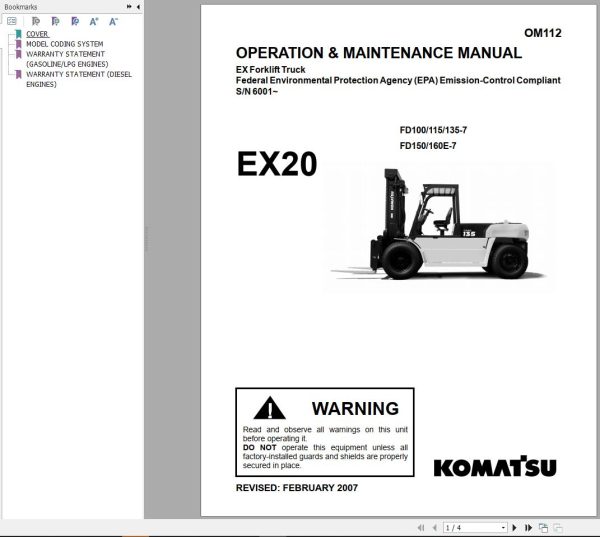This screenshot has height=537, width=600.
Task: Click the FD100/115/135-7 model line
Action: (x=433, y=130)
